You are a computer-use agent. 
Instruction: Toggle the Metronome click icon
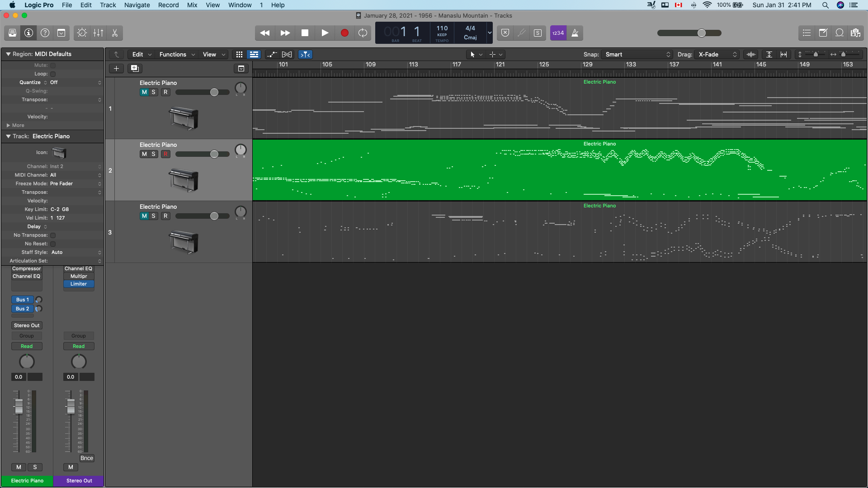pyautogui.click(x=575, y=33)
